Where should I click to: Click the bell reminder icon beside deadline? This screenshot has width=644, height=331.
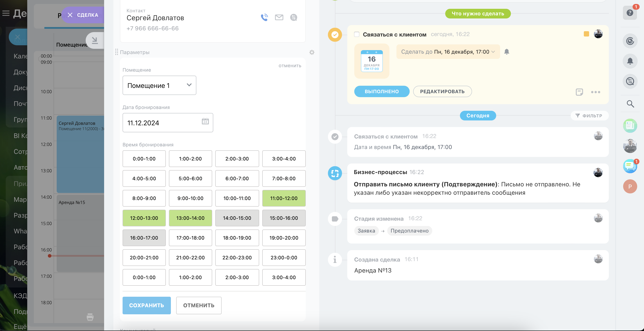click(x=507, y=52)
